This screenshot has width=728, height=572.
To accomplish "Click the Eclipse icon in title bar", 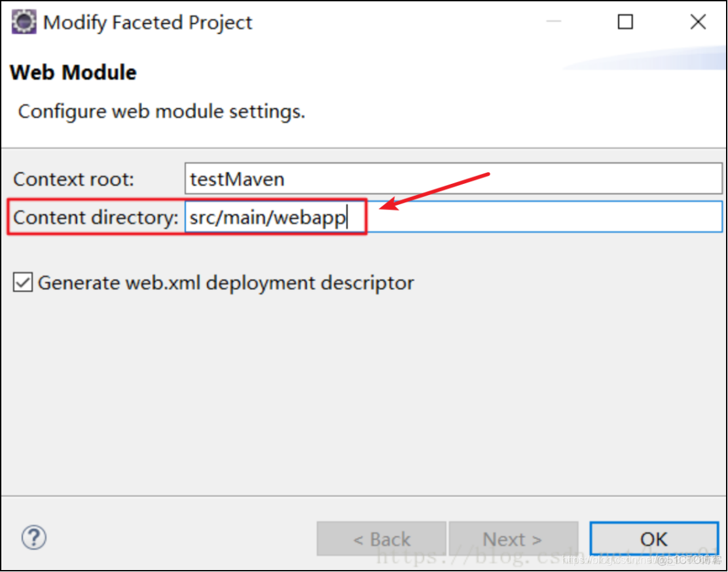I will pos(24,22).
